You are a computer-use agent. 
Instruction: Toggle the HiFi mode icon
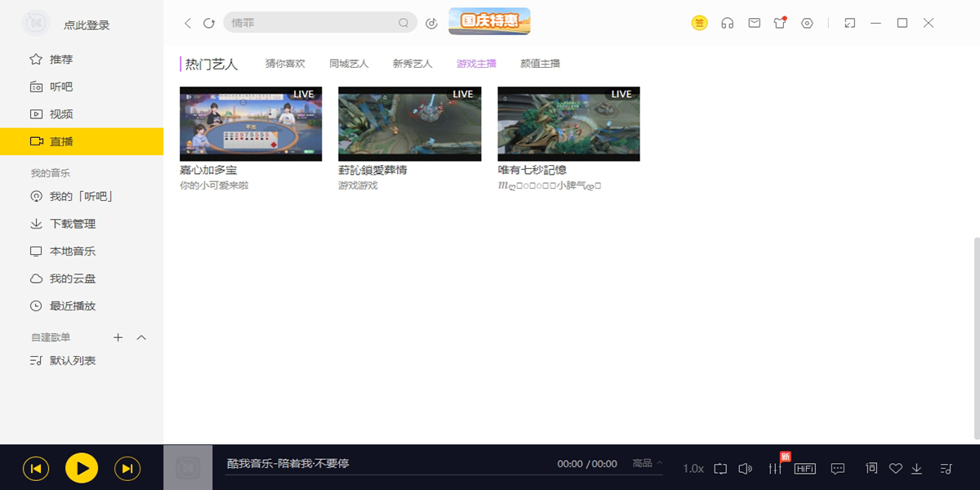click(805, 469)
